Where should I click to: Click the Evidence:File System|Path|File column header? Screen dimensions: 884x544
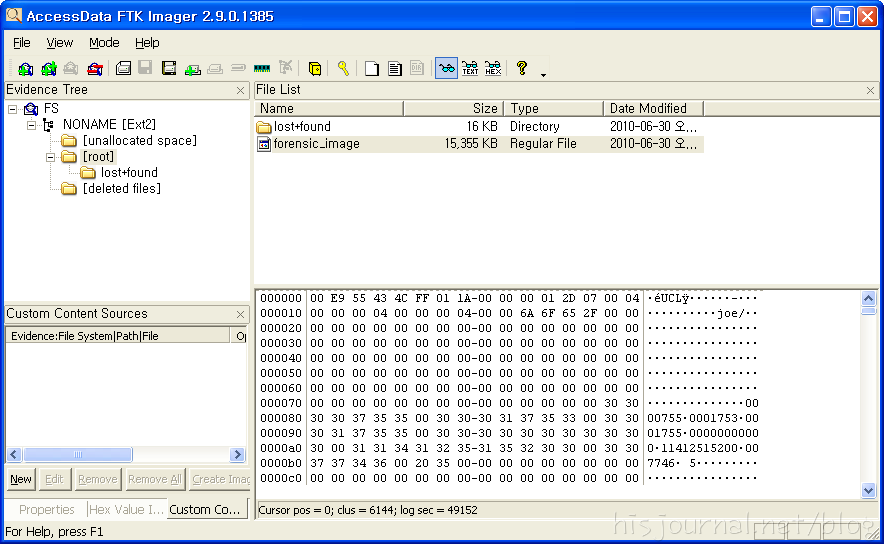coord(117,336)
